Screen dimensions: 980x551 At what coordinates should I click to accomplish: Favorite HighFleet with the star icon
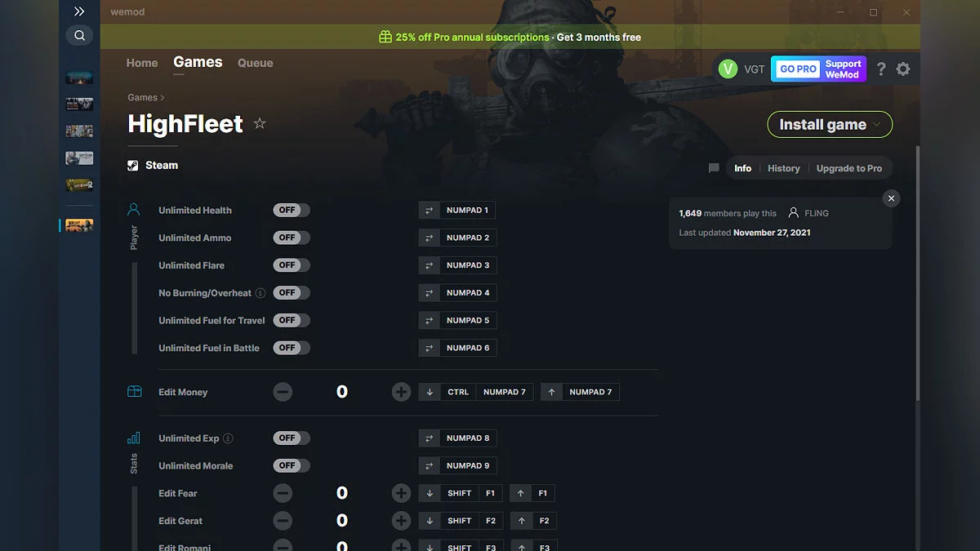pos(260,123)
